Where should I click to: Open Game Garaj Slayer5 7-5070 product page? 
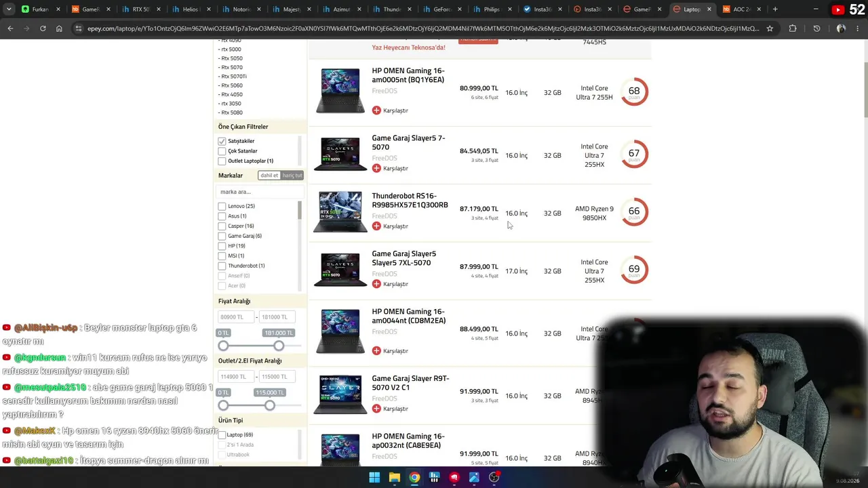coord(408,142)
